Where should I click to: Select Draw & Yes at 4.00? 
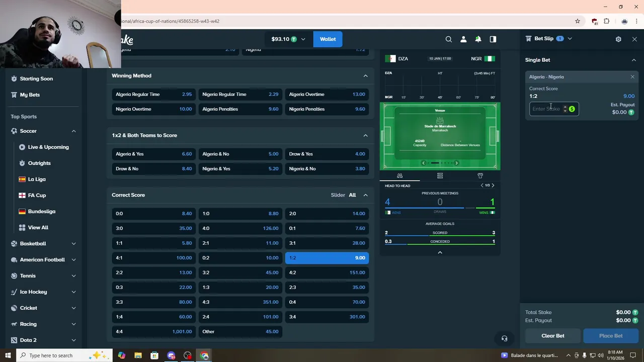pos(327,154)
